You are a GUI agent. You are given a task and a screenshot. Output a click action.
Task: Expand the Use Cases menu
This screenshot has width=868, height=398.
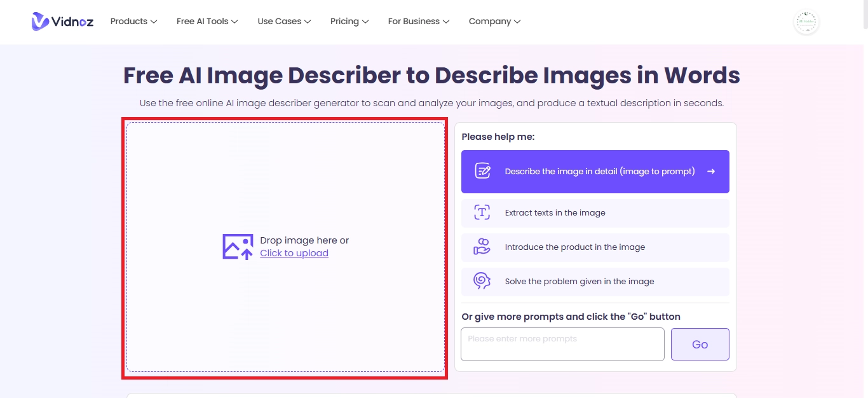pyautogui.click(x=284, y=22)
